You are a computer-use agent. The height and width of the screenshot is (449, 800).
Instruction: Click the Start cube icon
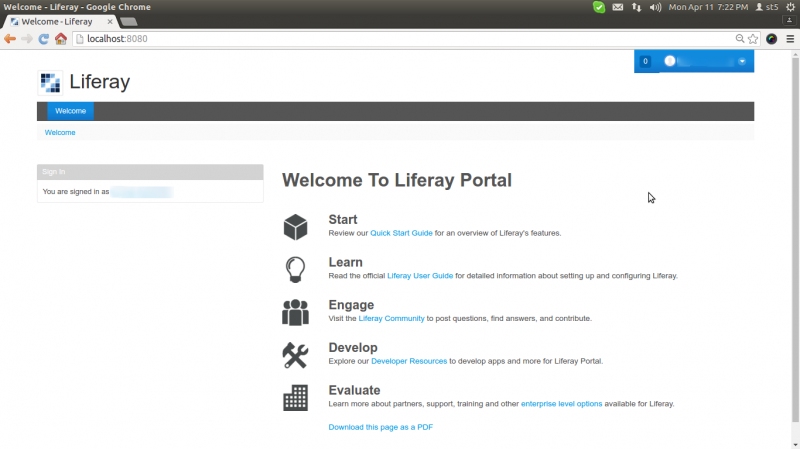(295, 227)
